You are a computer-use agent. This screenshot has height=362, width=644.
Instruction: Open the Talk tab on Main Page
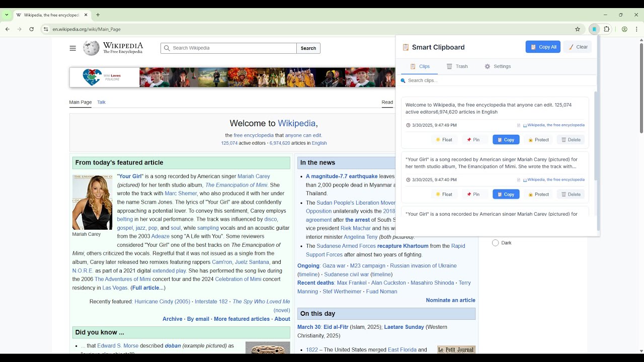(101, 102)
